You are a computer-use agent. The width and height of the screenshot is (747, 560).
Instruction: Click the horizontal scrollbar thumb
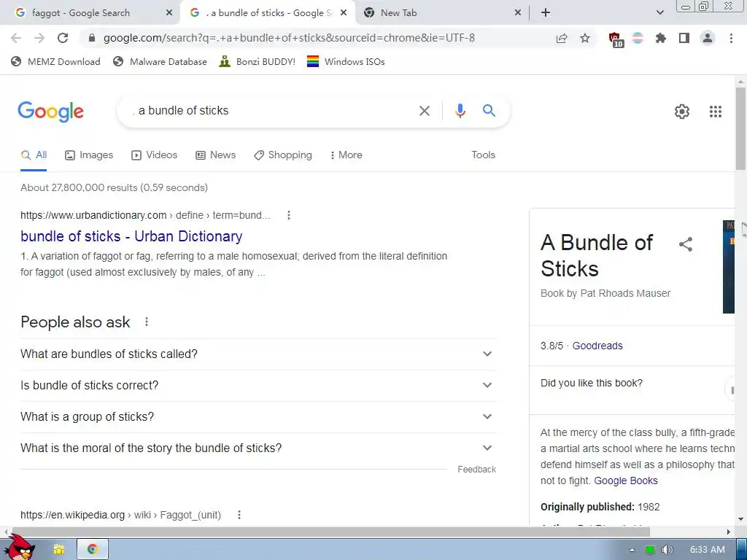pos(331,532)
